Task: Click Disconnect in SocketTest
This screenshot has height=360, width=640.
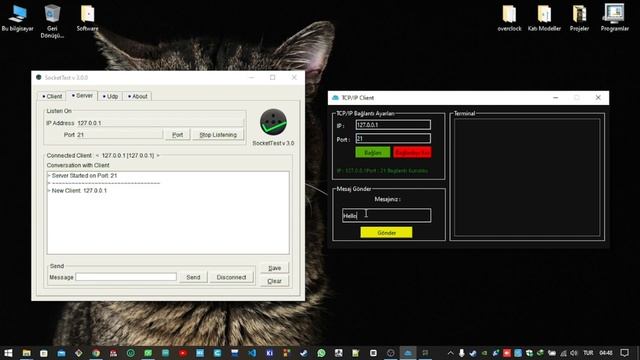Action: (x=231, y=277)
